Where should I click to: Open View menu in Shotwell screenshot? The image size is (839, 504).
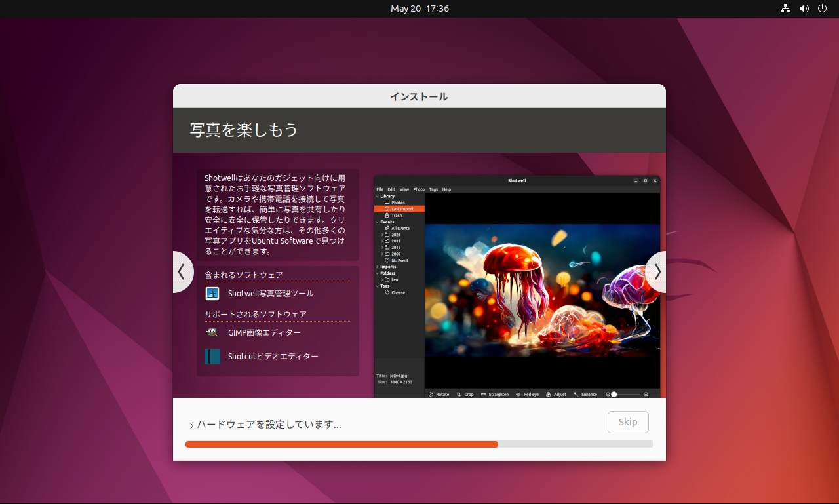click(404, 189)
